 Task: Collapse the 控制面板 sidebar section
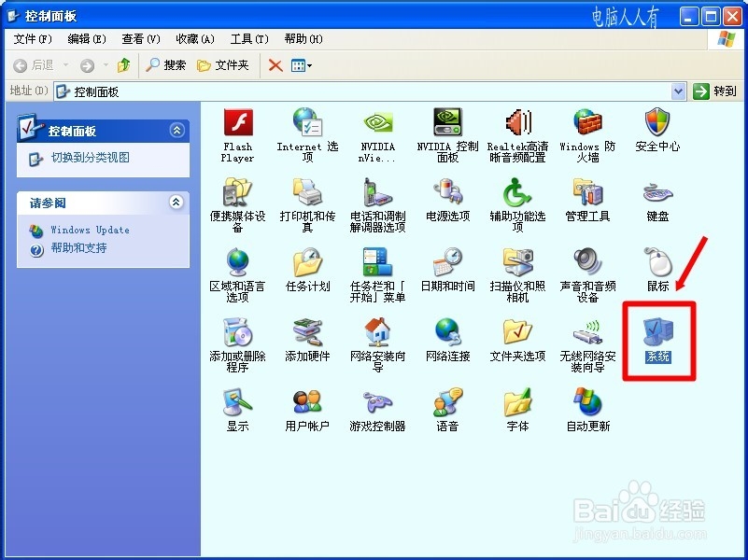pyautogui.click(x=177, y=130)
